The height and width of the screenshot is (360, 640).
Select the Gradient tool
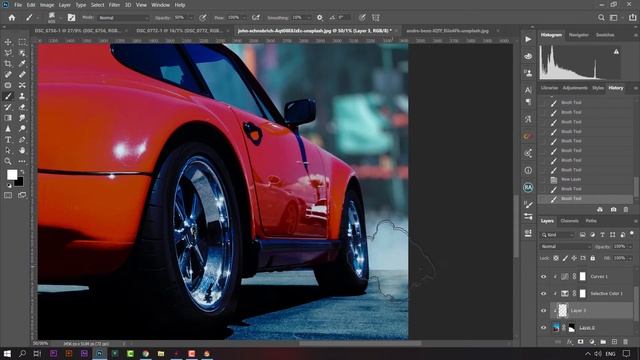click(x=8, y=118)
